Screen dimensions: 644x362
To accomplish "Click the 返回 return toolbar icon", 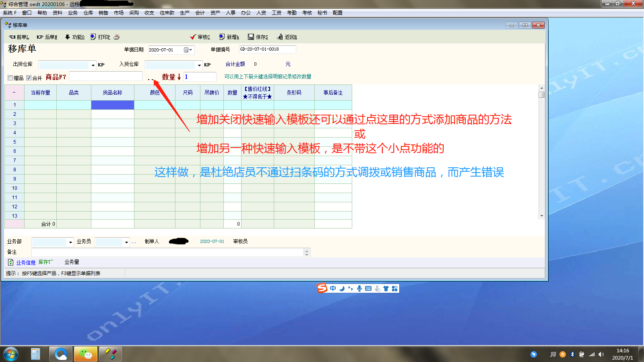I will (280, 37).
